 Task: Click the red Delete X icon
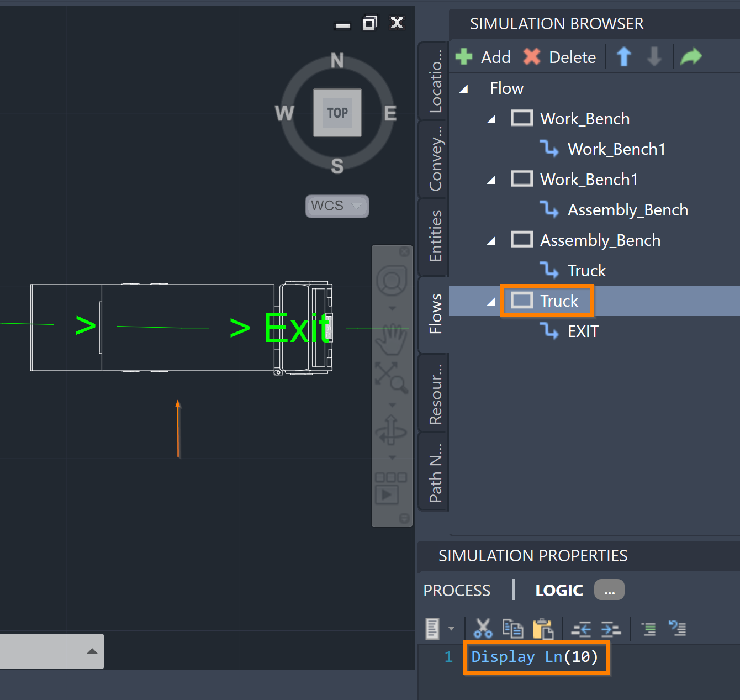click(x=532, y=56)
